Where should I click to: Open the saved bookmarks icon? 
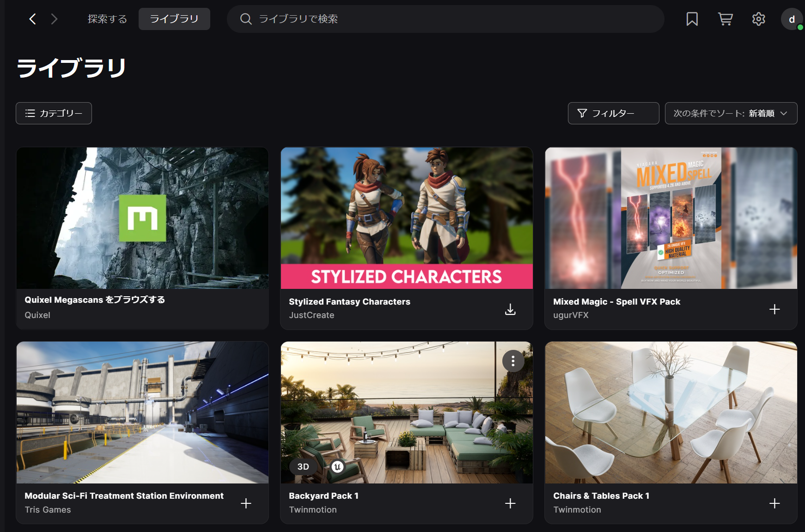click(x=692, y=19)
